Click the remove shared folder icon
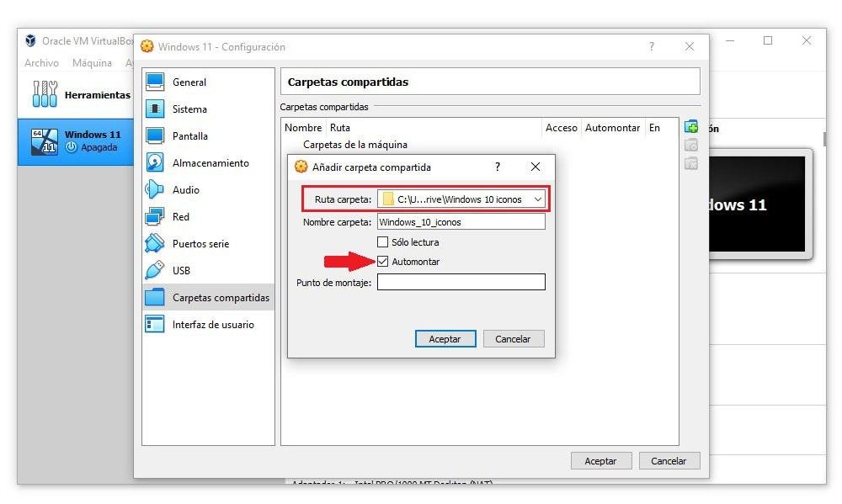This screenshot has height=504, width=842. (x=691, y=162)
